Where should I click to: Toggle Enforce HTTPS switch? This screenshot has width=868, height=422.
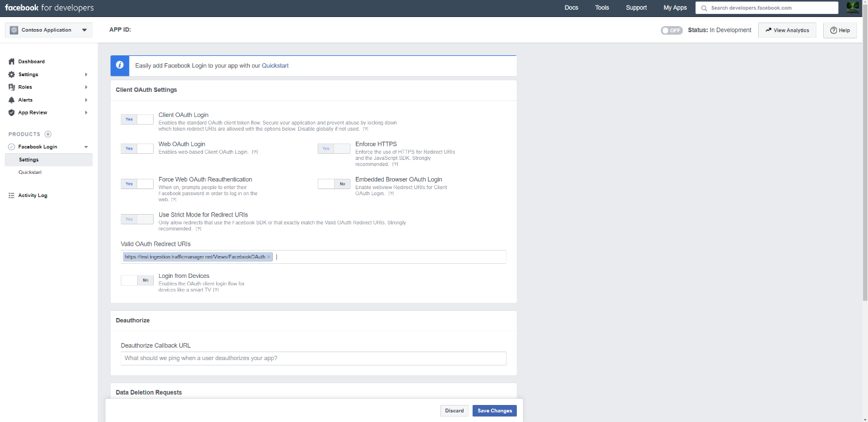(x=334, y=148)
